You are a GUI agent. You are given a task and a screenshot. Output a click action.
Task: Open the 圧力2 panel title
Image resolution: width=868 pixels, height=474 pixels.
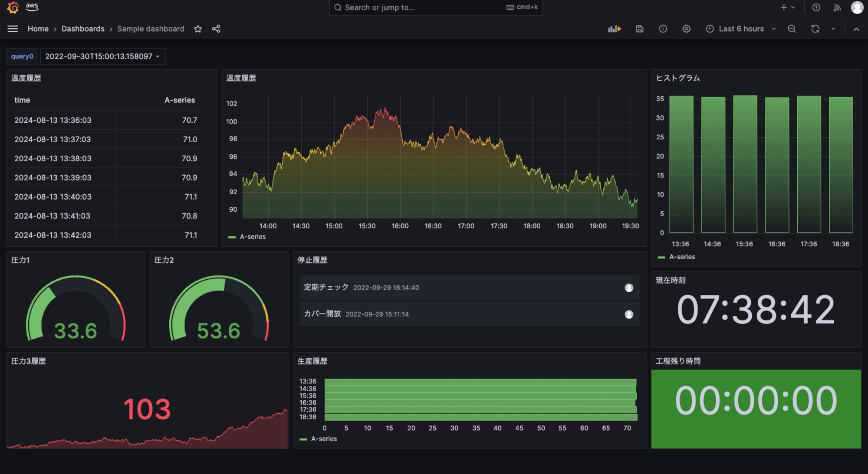click(x=164, y=260)
